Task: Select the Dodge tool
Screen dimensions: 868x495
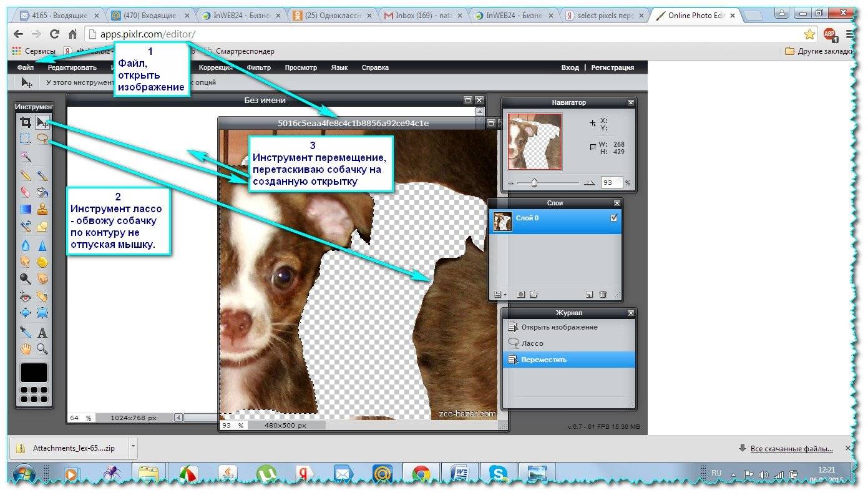Action: click(26, 279)
